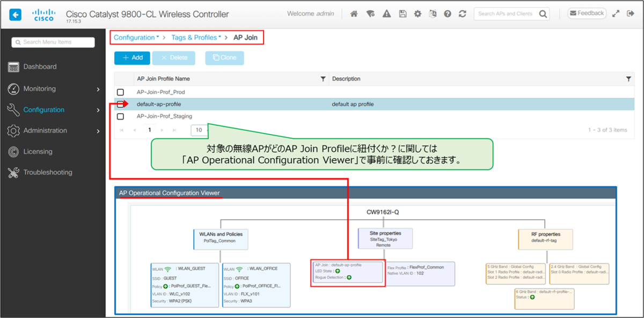Go to the Home icon in header
This screenshot has width=644, height=318.
(354, 14)
